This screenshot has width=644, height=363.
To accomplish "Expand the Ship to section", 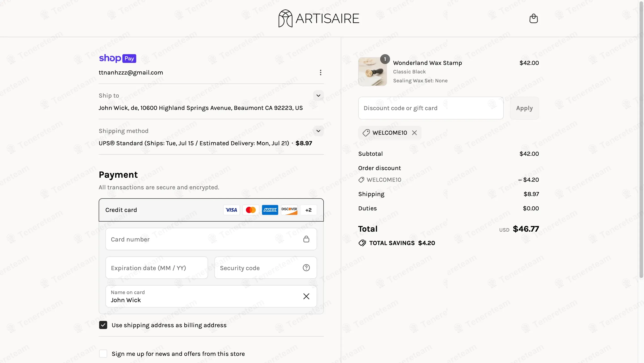I will tap(318, 96).
